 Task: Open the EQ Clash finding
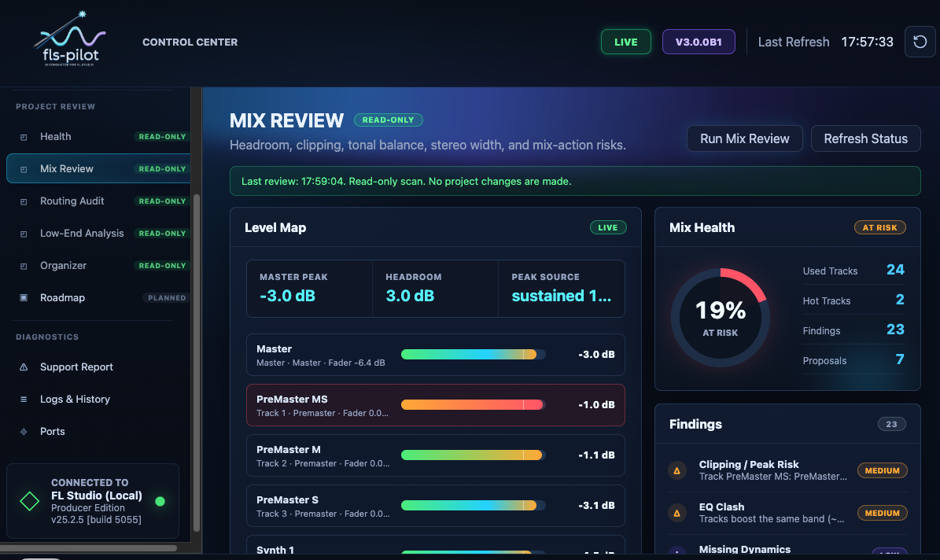coord(787,514)
